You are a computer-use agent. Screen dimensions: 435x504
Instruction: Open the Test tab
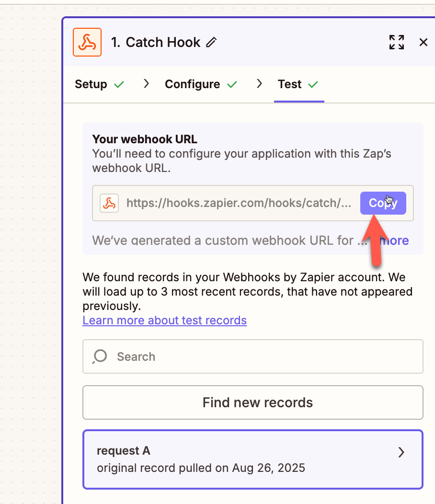pyautogui.click(x=289, y=84)
